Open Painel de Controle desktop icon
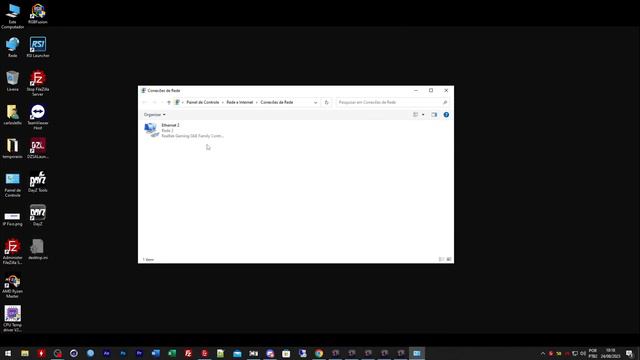640x360 pixels. pyautogui.click(x=13, y=184)
